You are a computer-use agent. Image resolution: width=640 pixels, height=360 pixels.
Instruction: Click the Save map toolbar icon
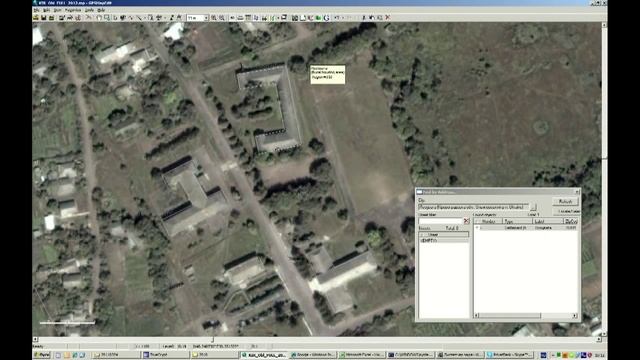pos(44,18)
